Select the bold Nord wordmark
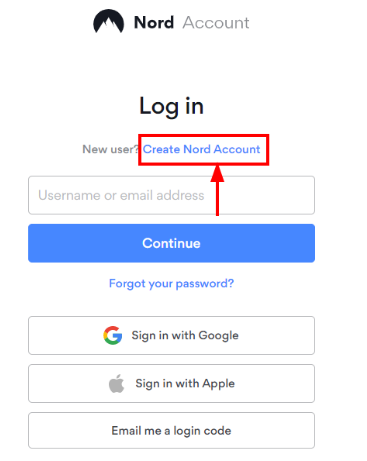This screenshot has height=461, width=367. 154,23
